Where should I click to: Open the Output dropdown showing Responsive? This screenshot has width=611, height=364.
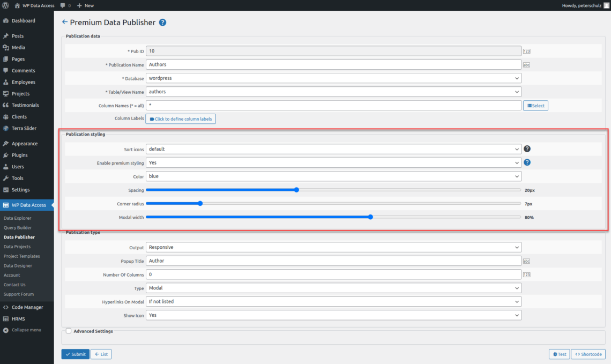click(x=333, y=247)
